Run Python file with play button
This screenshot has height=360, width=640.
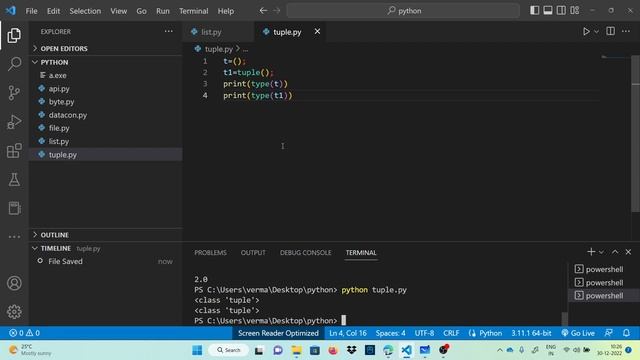click(x=586, y=31)
